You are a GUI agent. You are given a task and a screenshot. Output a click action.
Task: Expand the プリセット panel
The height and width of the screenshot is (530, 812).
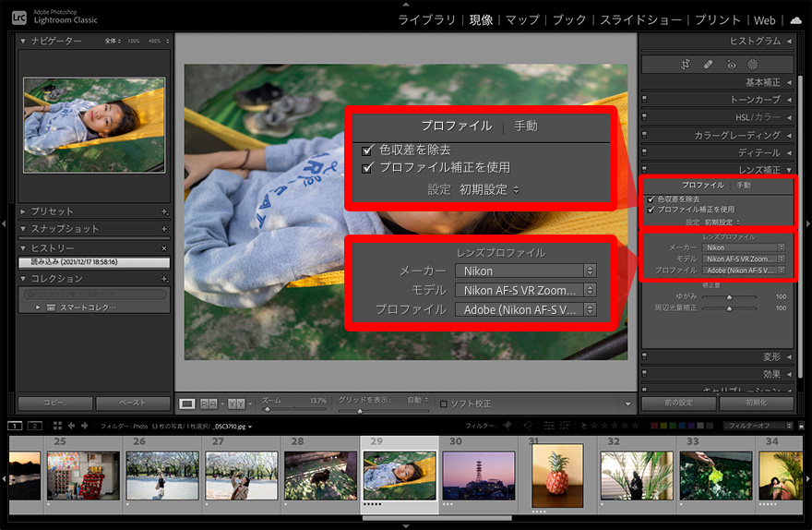click(x=24, y=211)
